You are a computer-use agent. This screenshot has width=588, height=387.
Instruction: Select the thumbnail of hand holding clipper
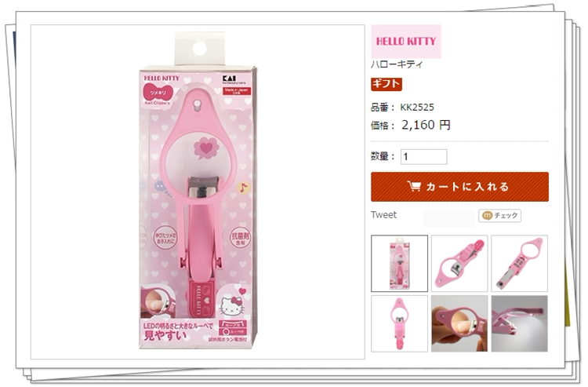click(x=459, y=323)
